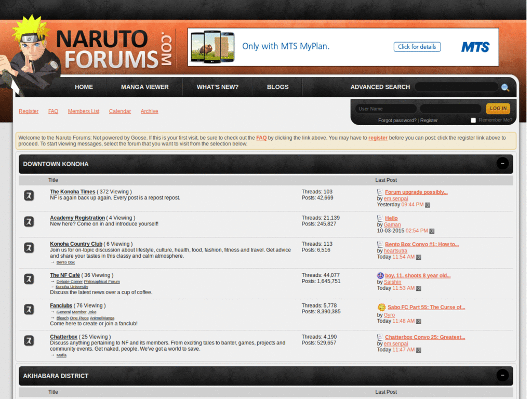Collapse the Akihabara District section
Image resolution: width=532 pixels, height=399 pixels.
point(502,375)
